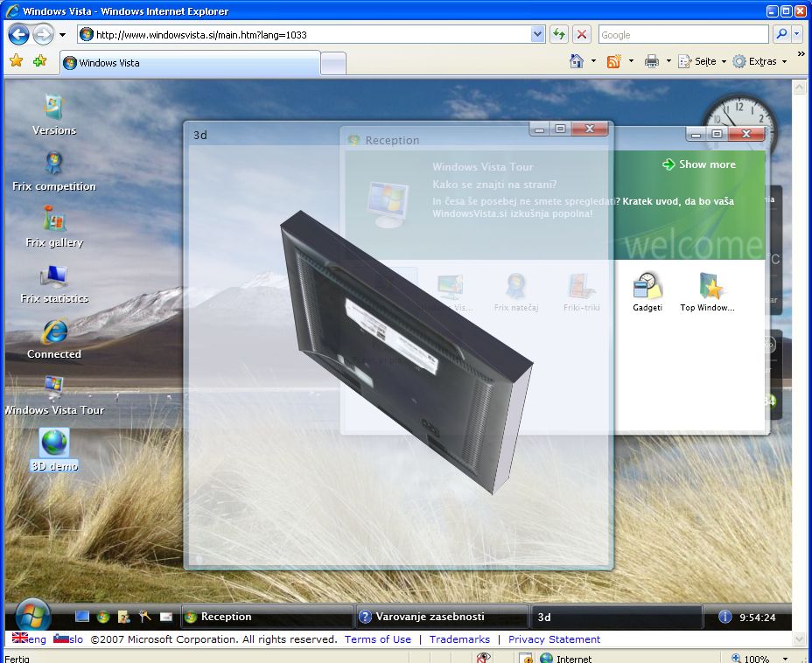Switch to 3d taskbar button
Viewport: 812px width, 663px height.
(617, 617)
